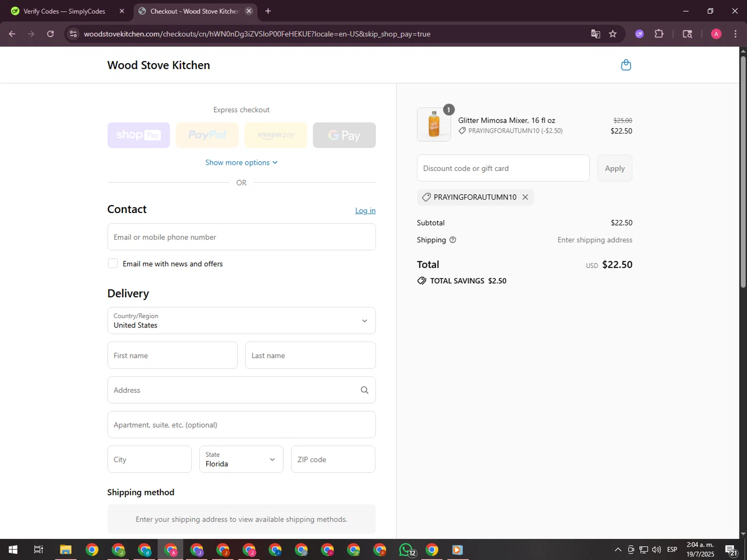Click the Apply discount button
Image resolution: width=747 pixels, height=560 pixels.
coord(615,168)
